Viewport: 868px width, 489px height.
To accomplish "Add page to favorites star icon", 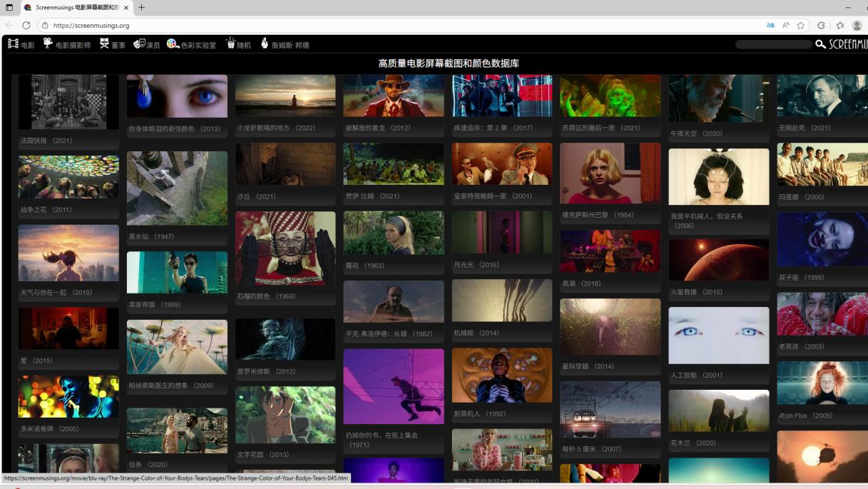I will click(x=801, y=25).
